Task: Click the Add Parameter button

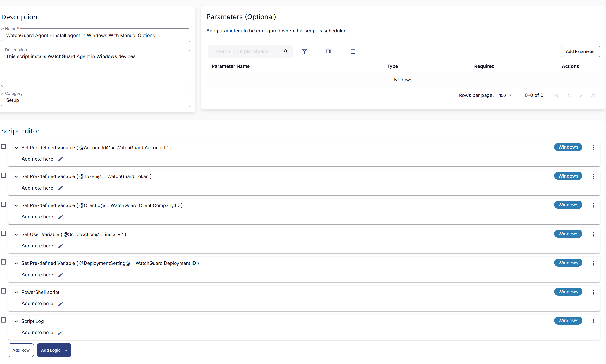Action: [x=580, y=51]
